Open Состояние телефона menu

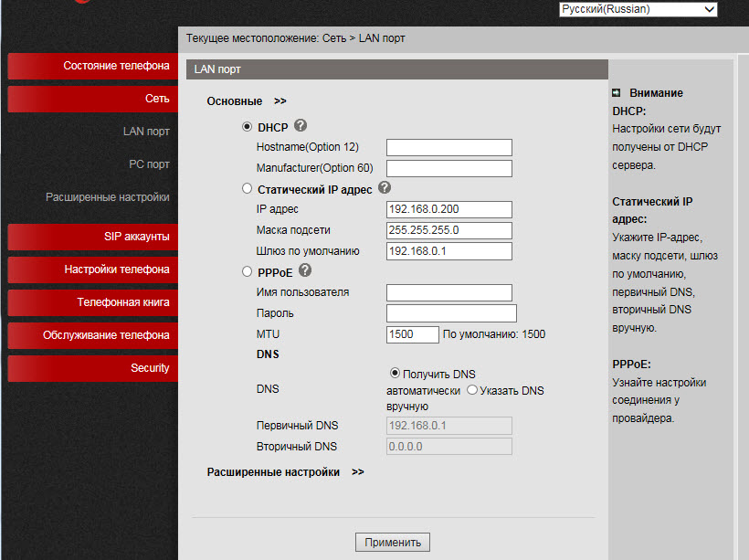click(x=93, y=66)
